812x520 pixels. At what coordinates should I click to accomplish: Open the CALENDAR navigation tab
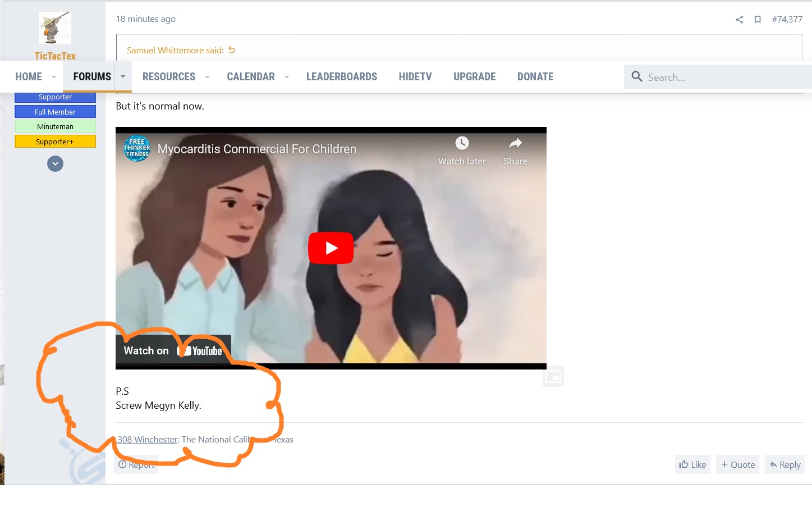click(251, 76)
